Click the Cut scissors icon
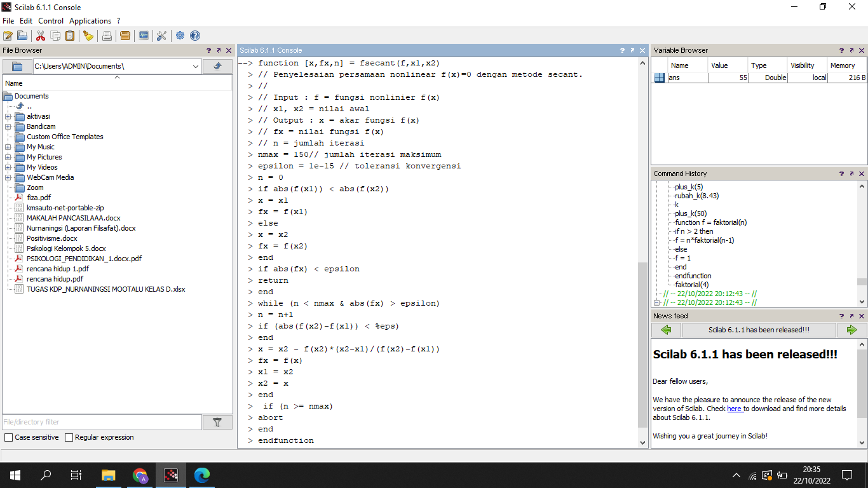Viewport: 868px width, 488px height. (x=41, y=36)
